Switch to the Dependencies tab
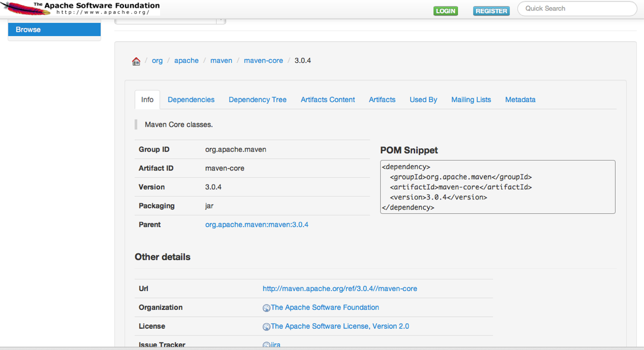Screen dimensions: 644x350 tap(191, 100)
